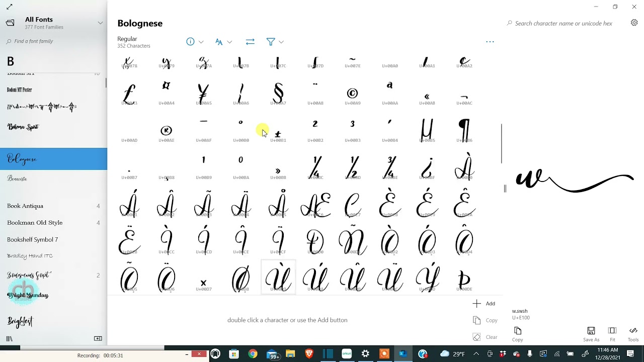Click the w.swsh swash preview image
Viewport: 644px width, 362px height.
click(x=574, y=180)
